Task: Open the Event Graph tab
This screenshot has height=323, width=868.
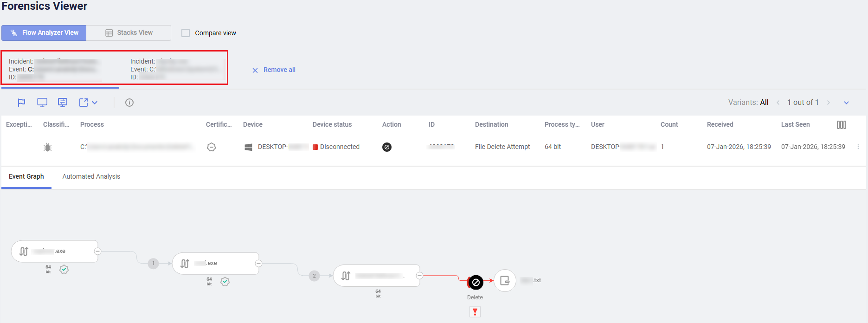Action: tap(26, 177)
